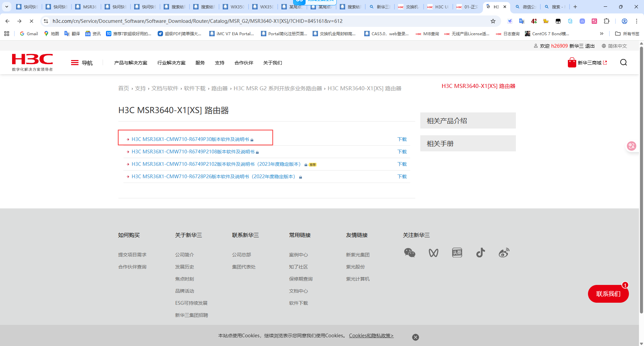The width and height of the screenshot is (644, 346).
Task: Open 公司简介 in the footer
Action: coord(184,255)
